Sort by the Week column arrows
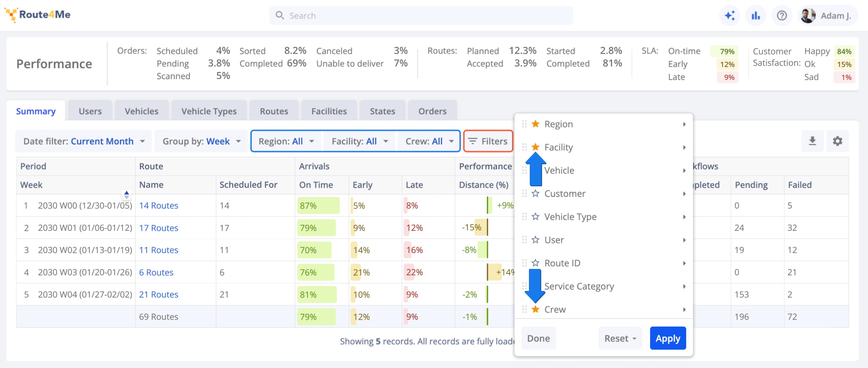Viewport: 868px width, 368px height. point(126,195)
